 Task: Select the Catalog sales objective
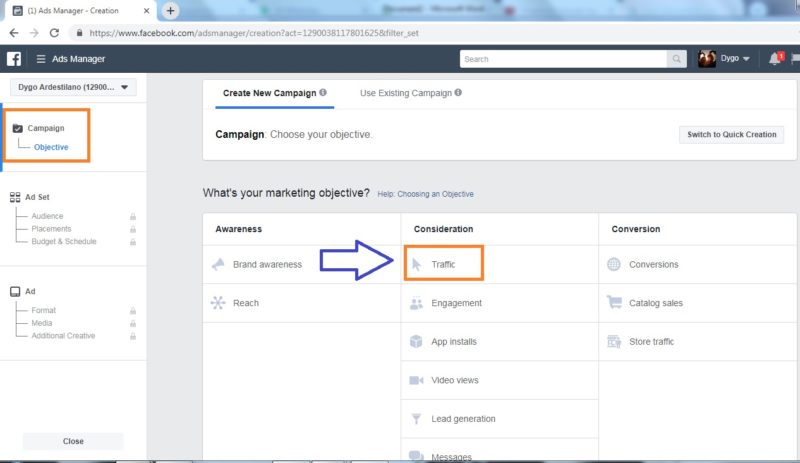pyautogui.click(x=697, y=303)
